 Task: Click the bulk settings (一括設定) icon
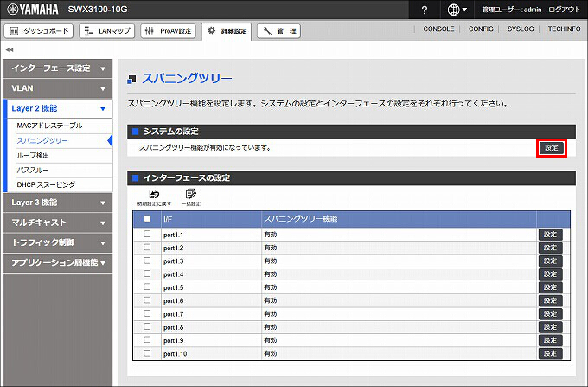click(x=190, y=194)
